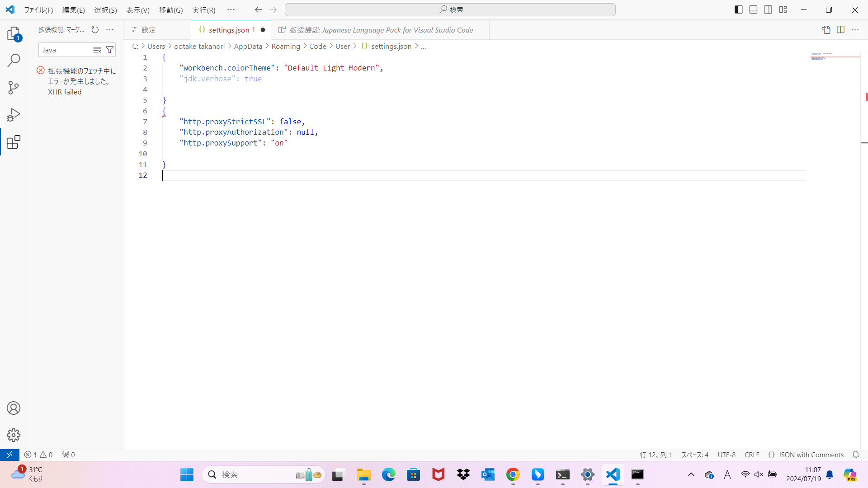Open the Search view icon
The height and width of the screenshot is (488, 868).
14,60
